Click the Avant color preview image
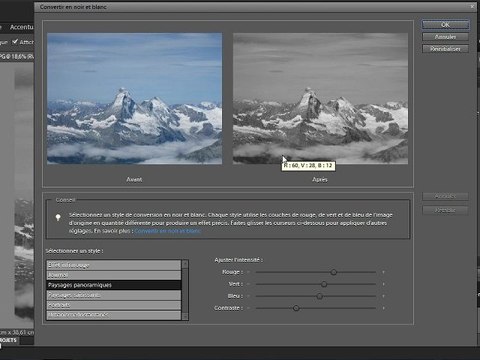Screen dimensions: 480x360 point(135,98)
